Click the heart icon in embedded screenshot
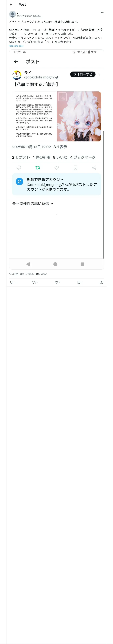113x644 pixels. click(57, 168)
